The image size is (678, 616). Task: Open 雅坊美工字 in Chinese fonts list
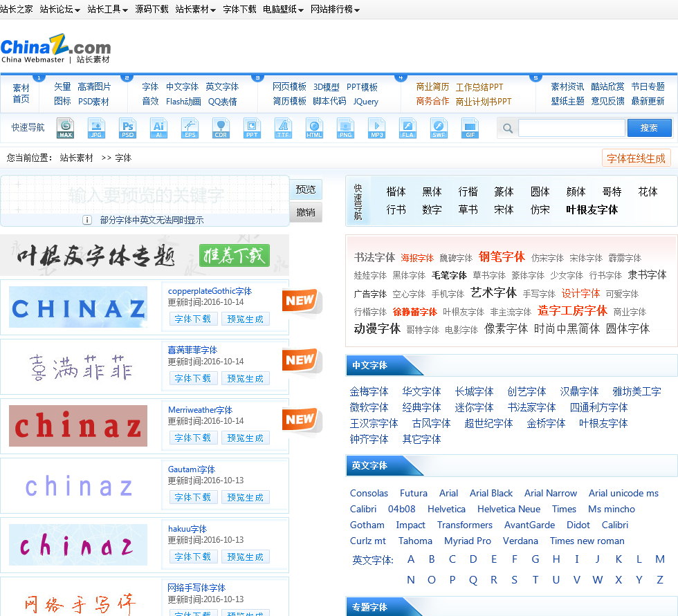[637, 392]
